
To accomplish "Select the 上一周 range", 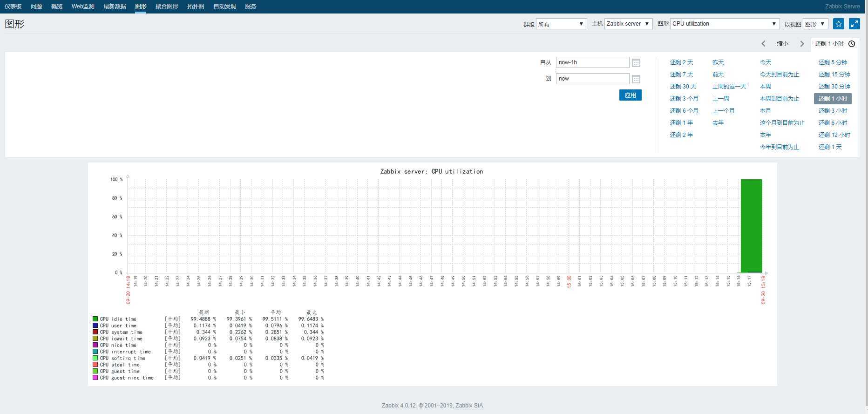I will point(721,99).
